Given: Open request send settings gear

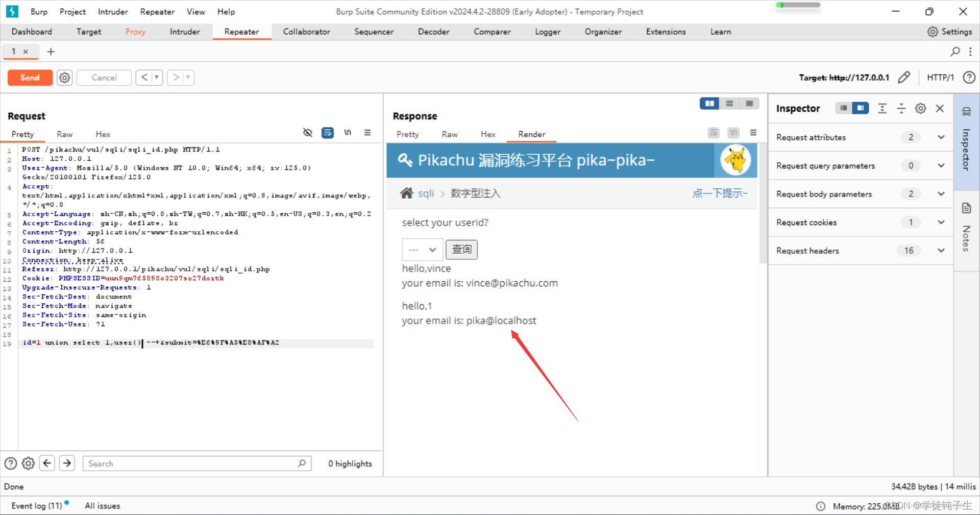Looking at the screenshot, I should pyautogui.click(x=65, y=78).
